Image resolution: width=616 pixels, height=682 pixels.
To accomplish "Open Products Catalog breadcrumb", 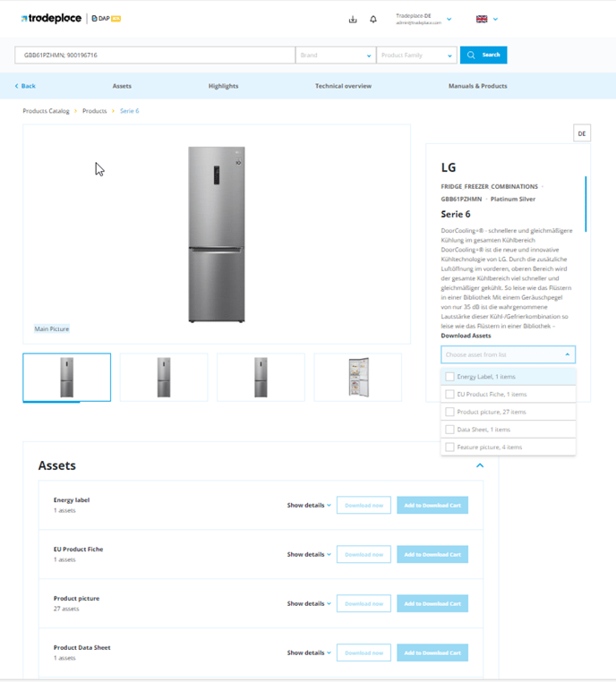I will (47, 111).
